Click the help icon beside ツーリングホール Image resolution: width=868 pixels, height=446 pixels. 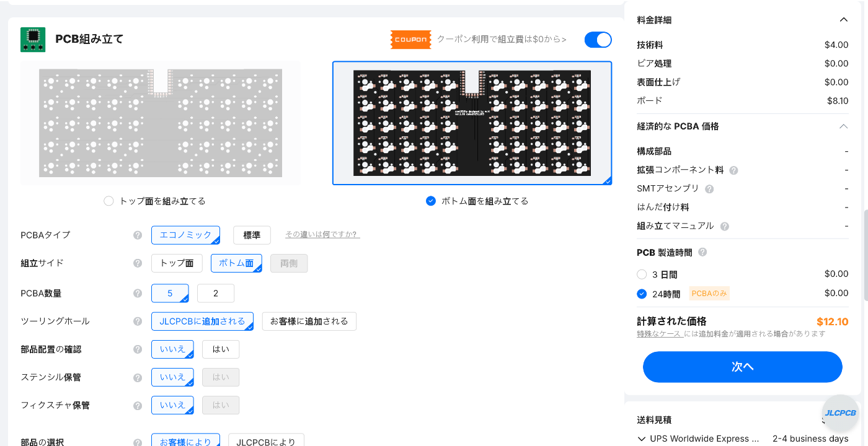point(138,321)
